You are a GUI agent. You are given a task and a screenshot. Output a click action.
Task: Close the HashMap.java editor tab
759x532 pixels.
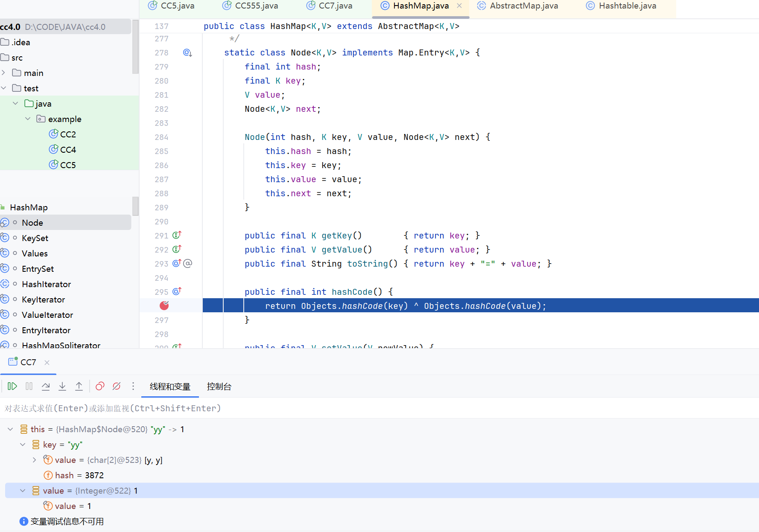[459, 6]
